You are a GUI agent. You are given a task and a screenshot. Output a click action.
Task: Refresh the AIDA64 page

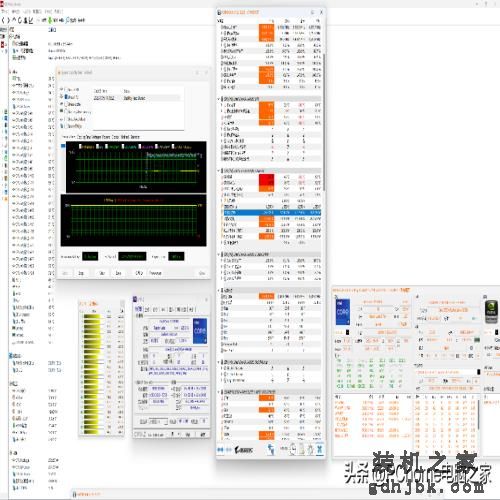click(20, 20)
